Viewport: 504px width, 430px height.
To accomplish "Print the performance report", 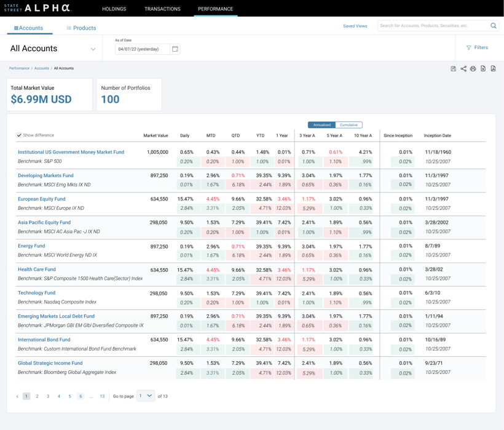I will click(473, 69).
